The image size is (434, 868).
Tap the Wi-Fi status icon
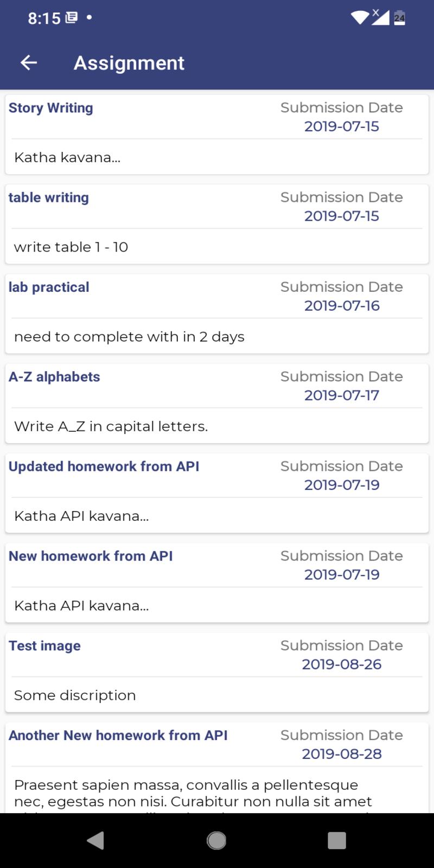click(x=360, y=18)
